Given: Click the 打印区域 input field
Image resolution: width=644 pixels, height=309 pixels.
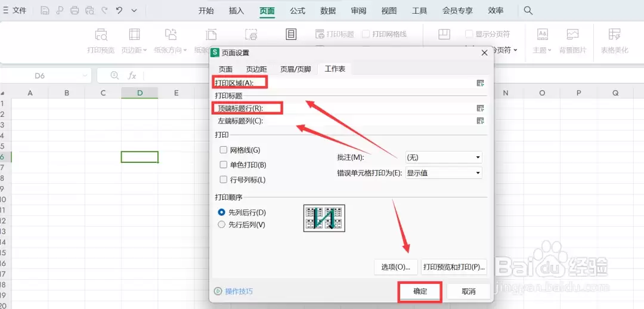Looking at the screenshot, I should pos(371,83).
